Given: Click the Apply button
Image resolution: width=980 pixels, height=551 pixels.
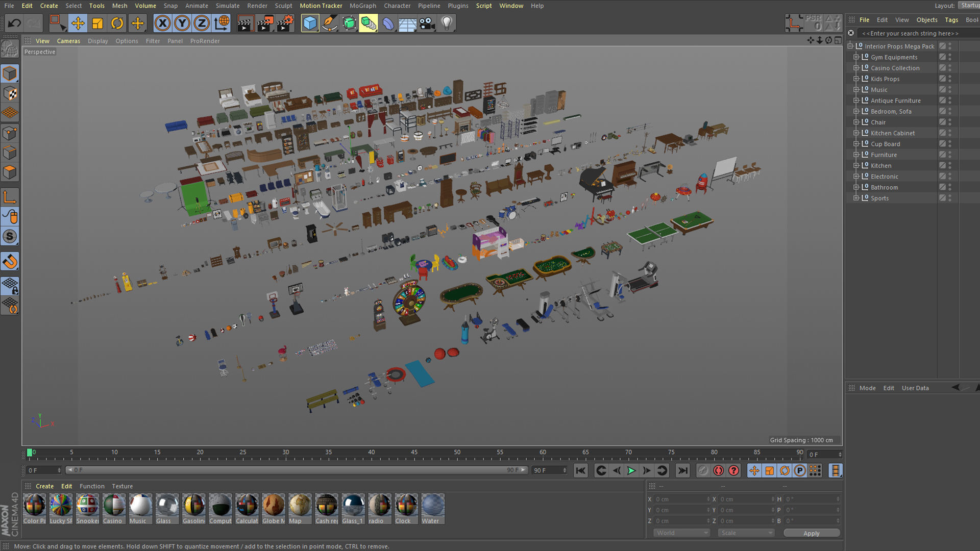Looking at the screenshot, I should [811, 533].
